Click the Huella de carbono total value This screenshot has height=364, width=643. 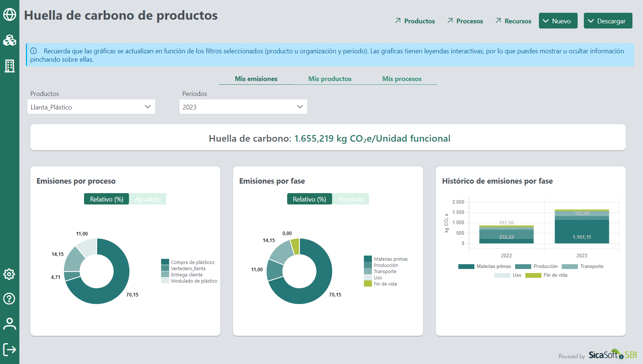(372, 138)
